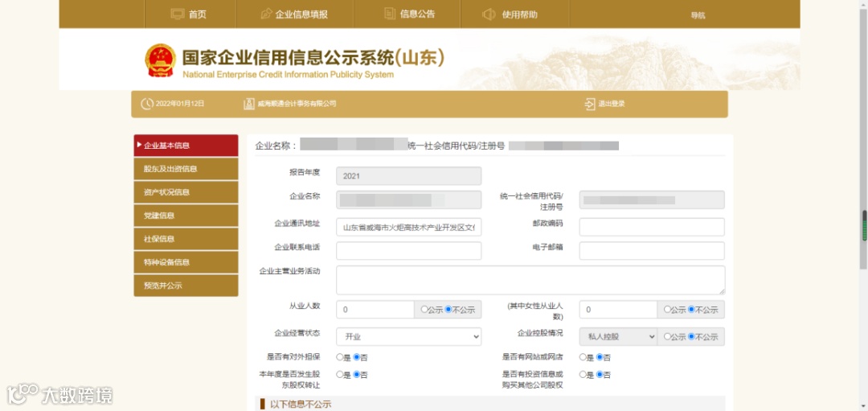The image size is (868, 411).
Task: Choose 是 for 投资信息或购买股权
Action: [x=583, y=375]
